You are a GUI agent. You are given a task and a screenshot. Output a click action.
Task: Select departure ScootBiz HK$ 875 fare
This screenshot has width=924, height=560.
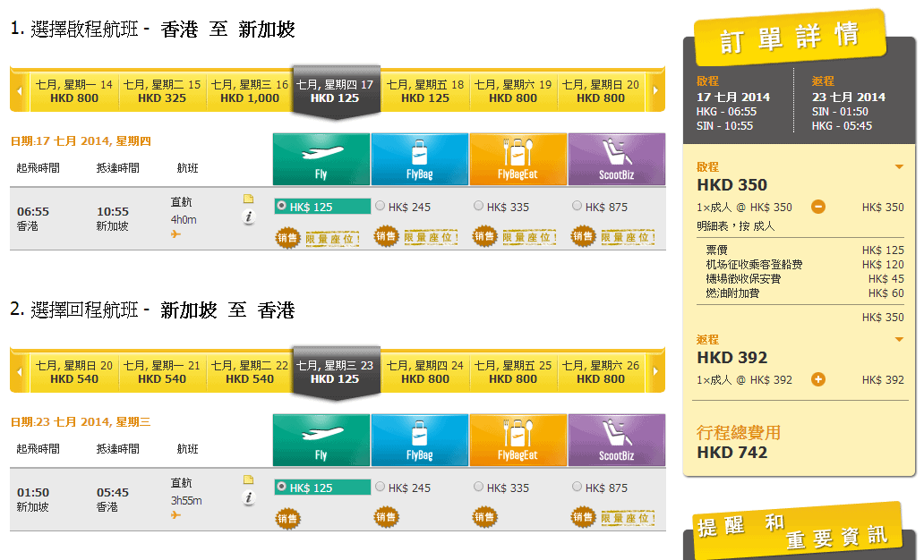pos(577,207)
